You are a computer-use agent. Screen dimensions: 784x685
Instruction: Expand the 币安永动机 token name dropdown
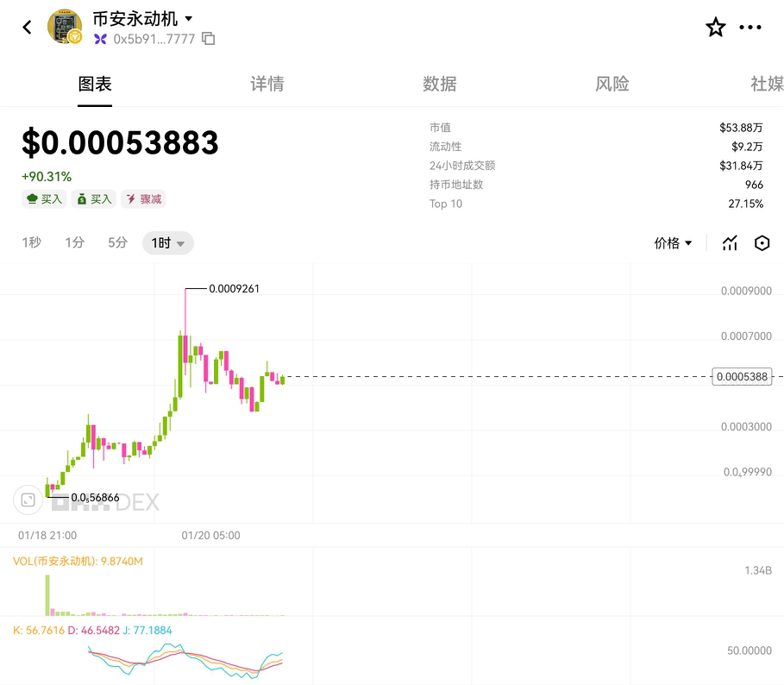tap(189, 18)
